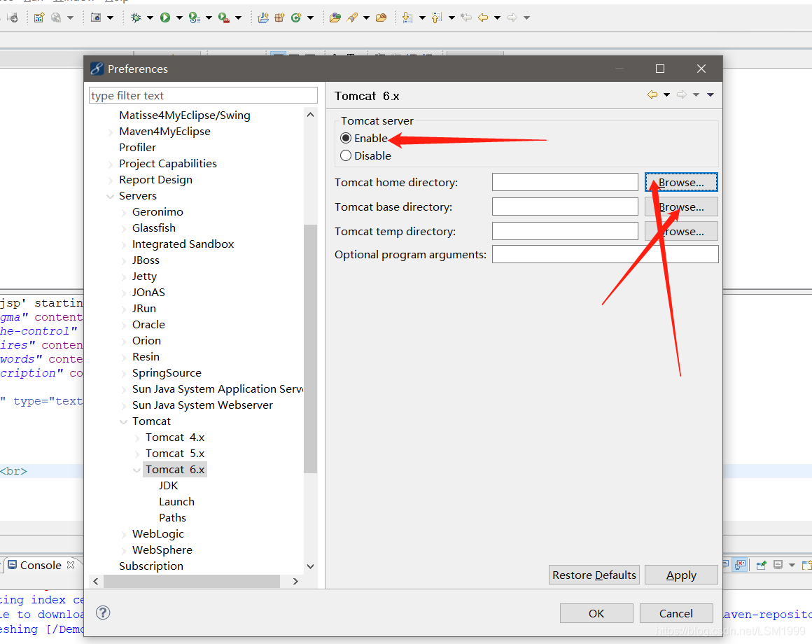This screenshot has width=812, height=644.
Task: Click the Last Edit Location icon in toolbar
Action: coord(466,17)
